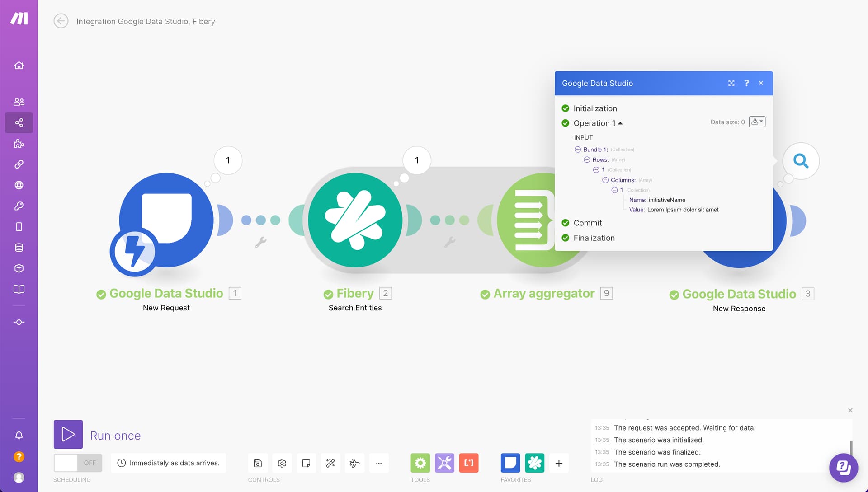
Task: Click magnifier bubble on New Response module
Action: tap(801, 161)
